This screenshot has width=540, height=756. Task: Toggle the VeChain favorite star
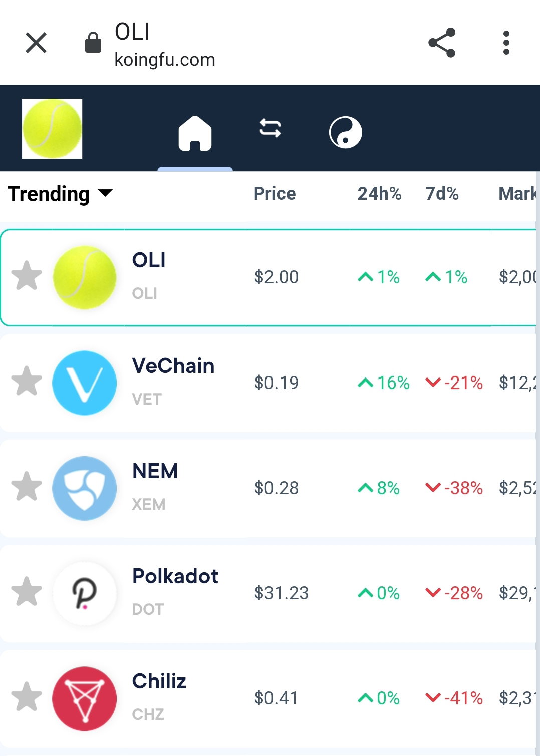[x=27, y=381]
